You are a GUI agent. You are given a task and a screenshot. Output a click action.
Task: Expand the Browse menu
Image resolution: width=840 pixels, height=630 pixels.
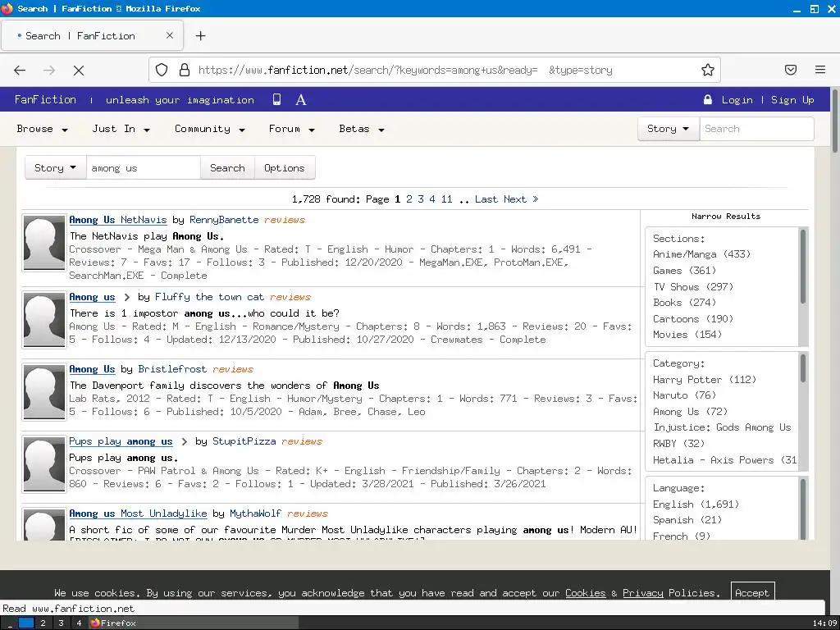(x=43, y=129)
